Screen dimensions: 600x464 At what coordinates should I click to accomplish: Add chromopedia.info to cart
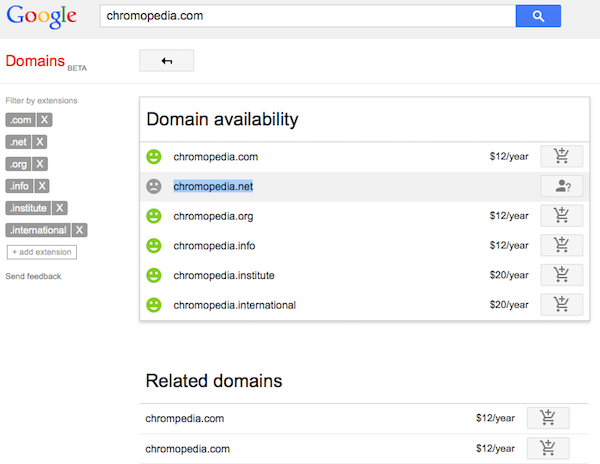[561, 245]
